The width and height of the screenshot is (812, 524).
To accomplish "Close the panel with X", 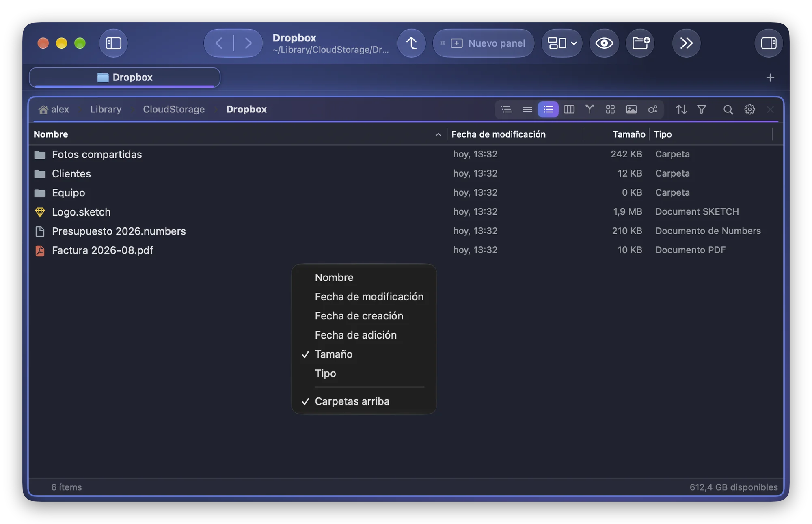I will [770, 109].
